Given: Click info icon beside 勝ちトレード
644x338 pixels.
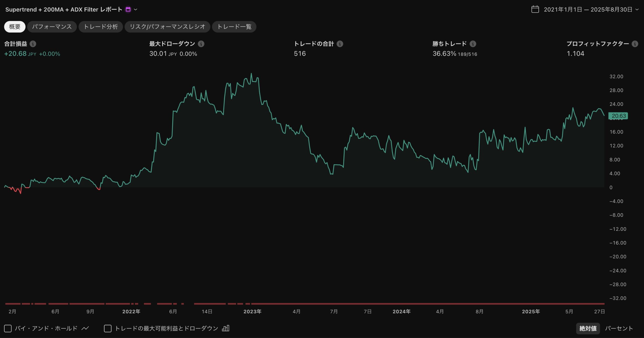Looking at the screenshot, I should 473,44.
